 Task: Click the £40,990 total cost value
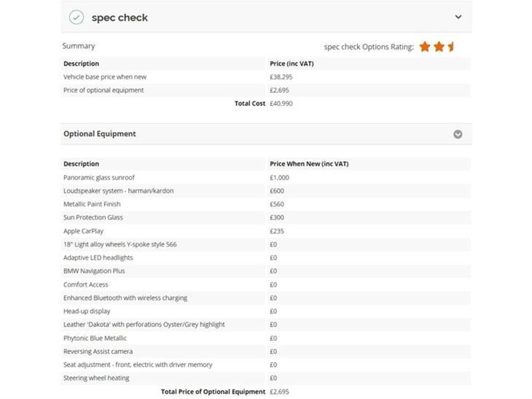point(281,104)
